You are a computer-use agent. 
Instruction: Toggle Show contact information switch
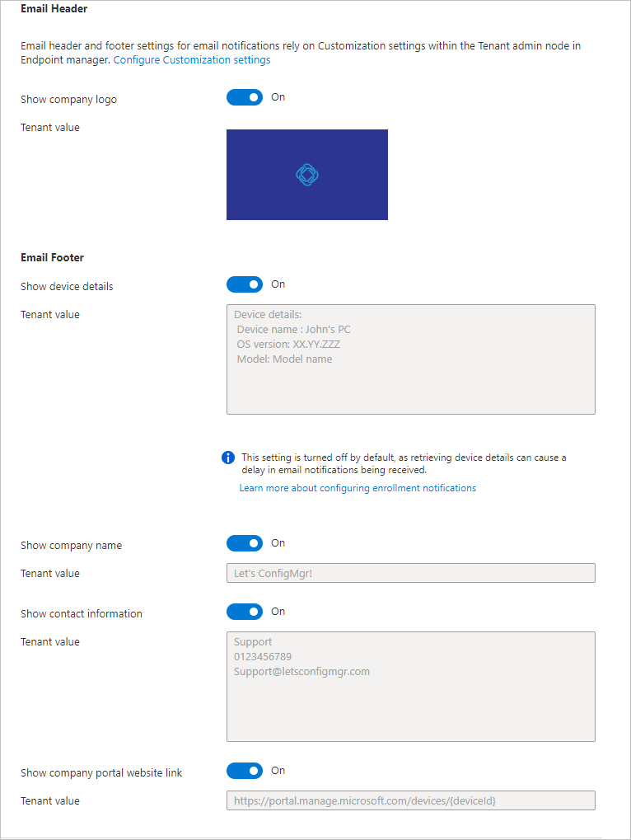[245, 612]
